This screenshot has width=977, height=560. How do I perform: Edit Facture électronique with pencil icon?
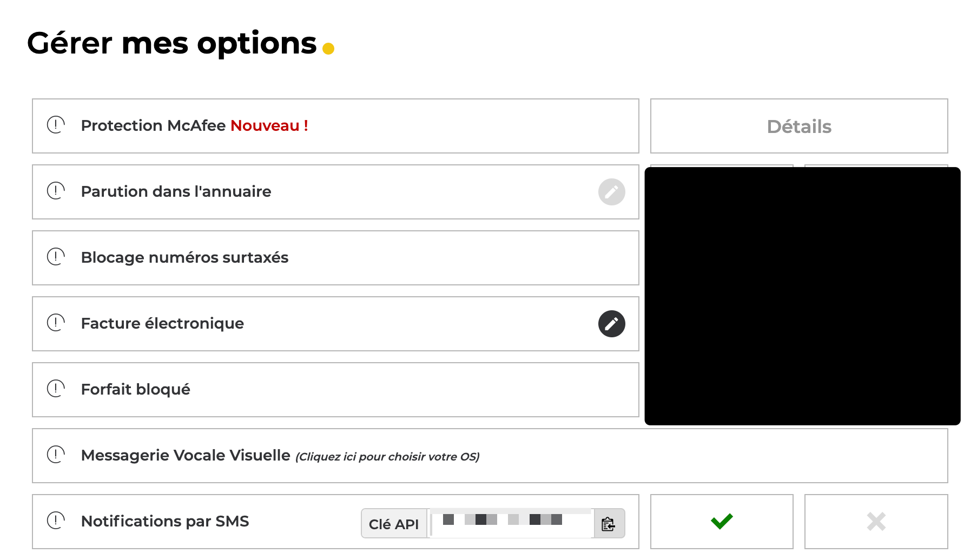click(611, 324)
